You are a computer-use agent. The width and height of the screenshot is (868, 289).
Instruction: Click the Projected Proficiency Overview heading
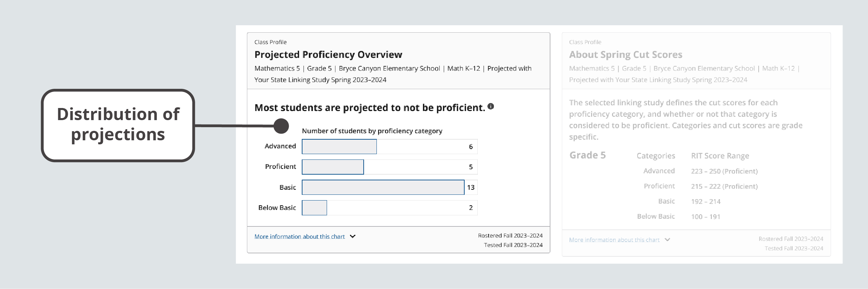pos(328,54)
